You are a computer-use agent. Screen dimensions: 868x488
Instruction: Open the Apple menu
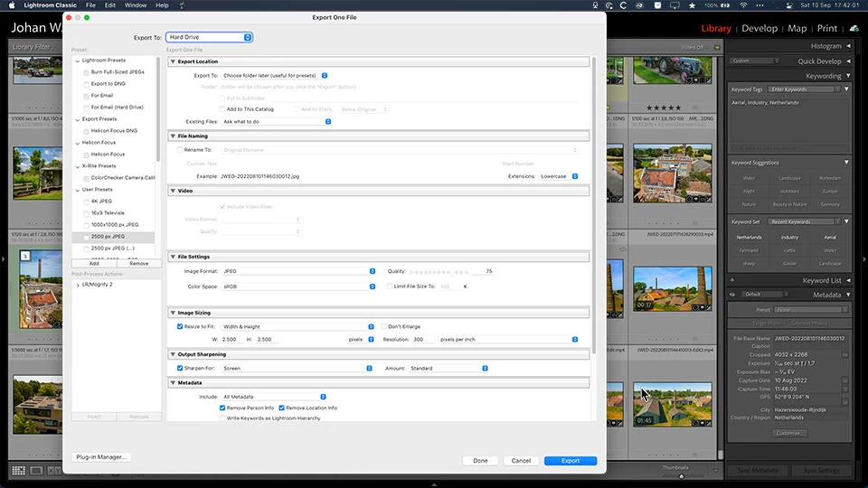tap(12, 5)
